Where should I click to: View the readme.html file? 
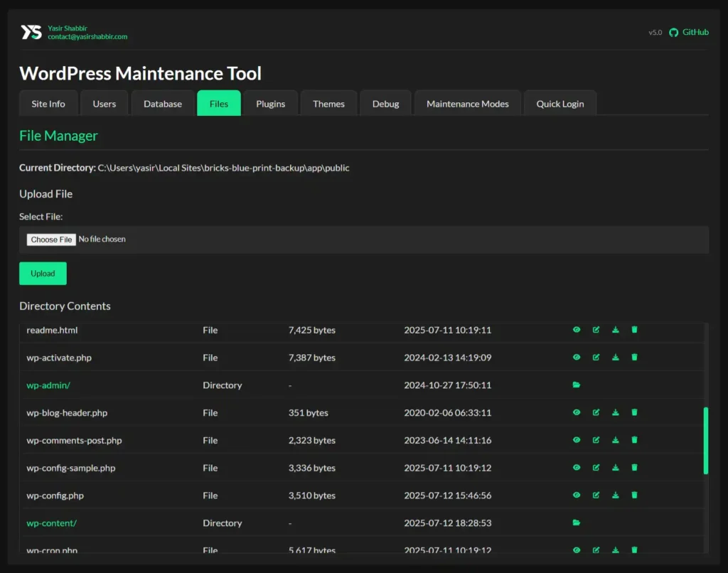[576, 330]
